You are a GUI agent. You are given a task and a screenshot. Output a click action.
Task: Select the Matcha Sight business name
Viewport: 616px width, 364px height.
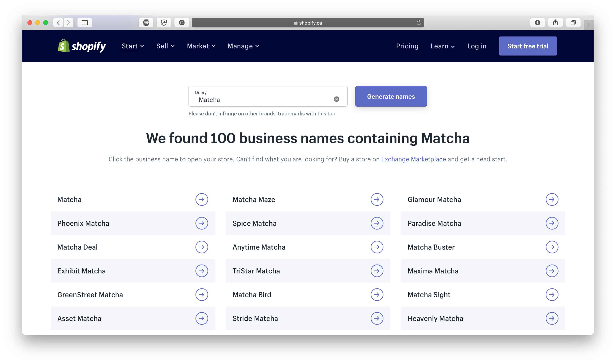click(x=429, y=295)
